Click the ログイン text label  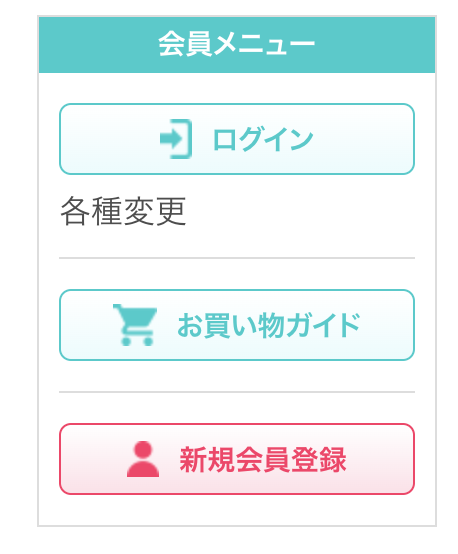coord(263,139)
